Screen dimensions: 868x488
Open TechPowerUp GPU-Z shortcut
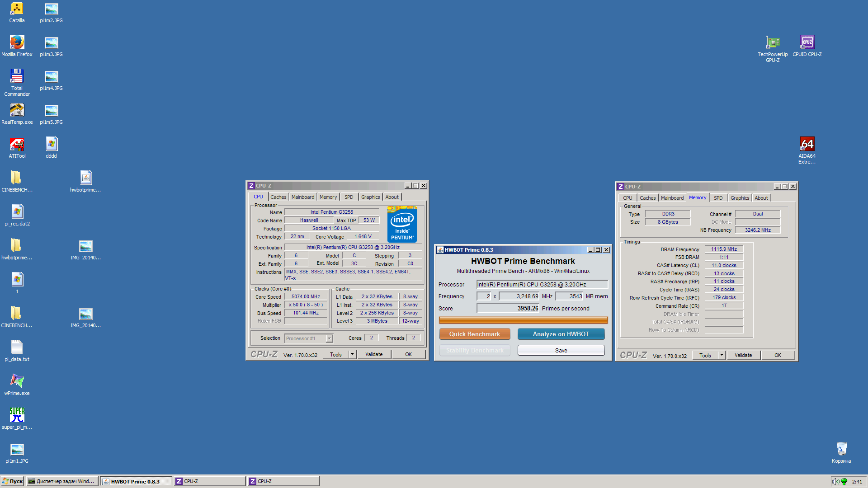[x=773, y=49]
